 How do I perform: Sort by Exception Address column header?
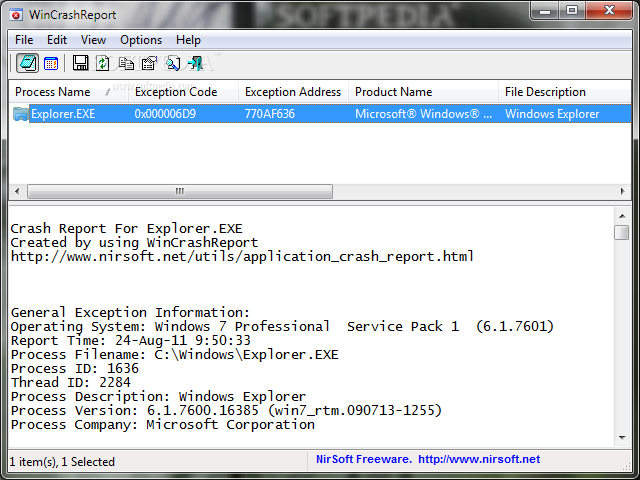point(293,92)
